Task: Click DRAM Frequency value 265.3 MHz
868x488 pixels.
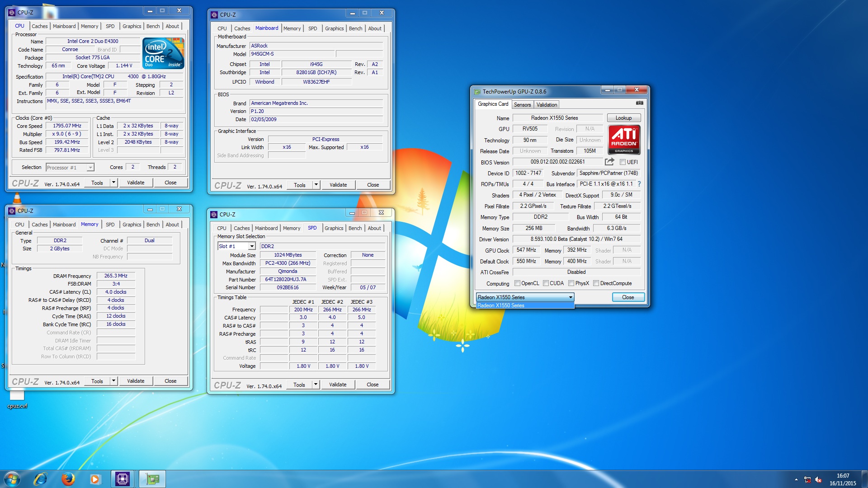Action: click(x=116, y=276)
